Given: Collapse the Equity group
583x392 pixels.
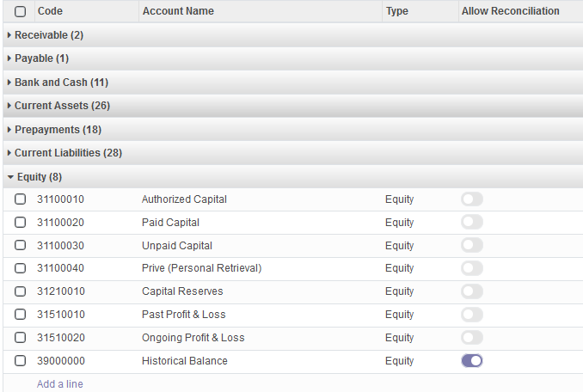Looking at the screenshot, I should 34,177.
